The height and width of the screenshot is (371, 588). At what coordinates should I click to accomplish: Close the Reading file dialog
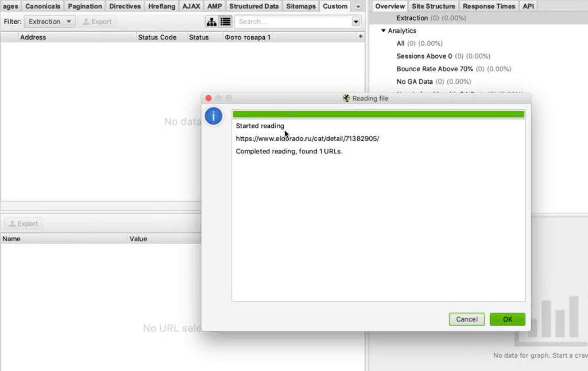click(x=208, y=98)
